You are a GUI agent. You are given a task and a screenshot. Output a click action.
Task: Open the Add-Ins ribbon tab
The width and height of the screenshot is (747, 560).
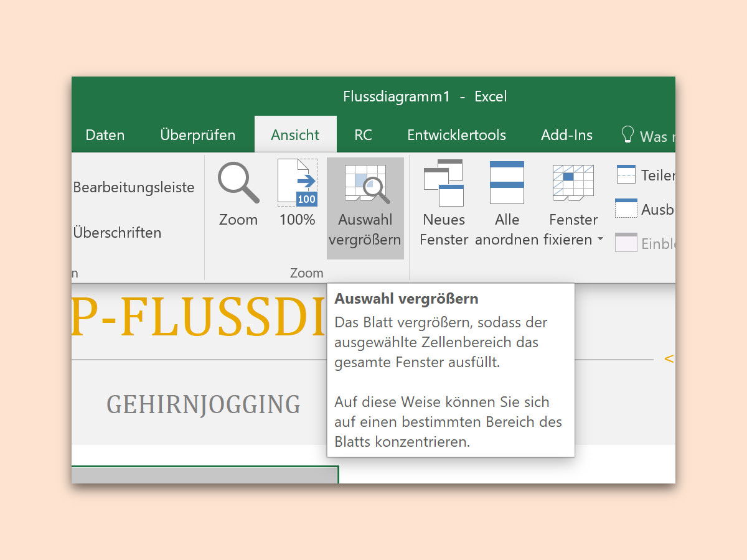pos(567,135)
